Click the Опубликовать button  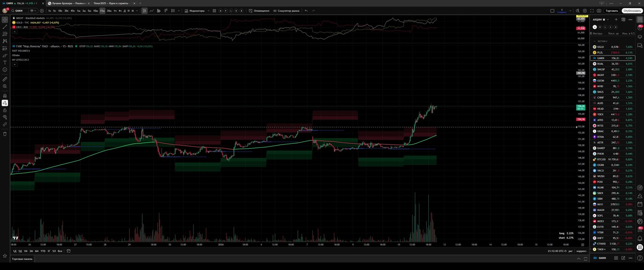tap(632, 11)
